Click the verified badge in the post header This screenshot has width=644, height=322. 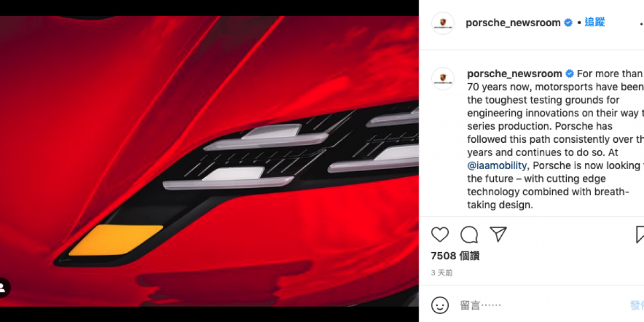pyautogui.click(x=568, y=23)
